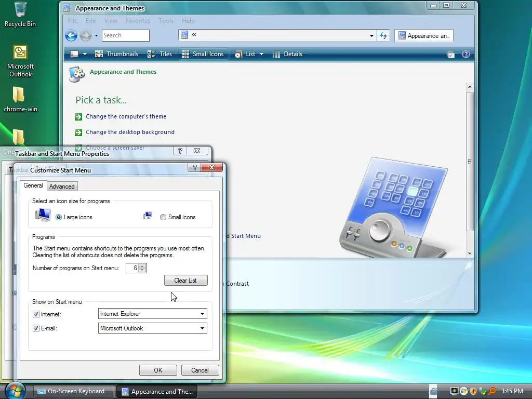The image size is (532, 399).
Task: Click the small computer icon preview
Action: [147, 216]
